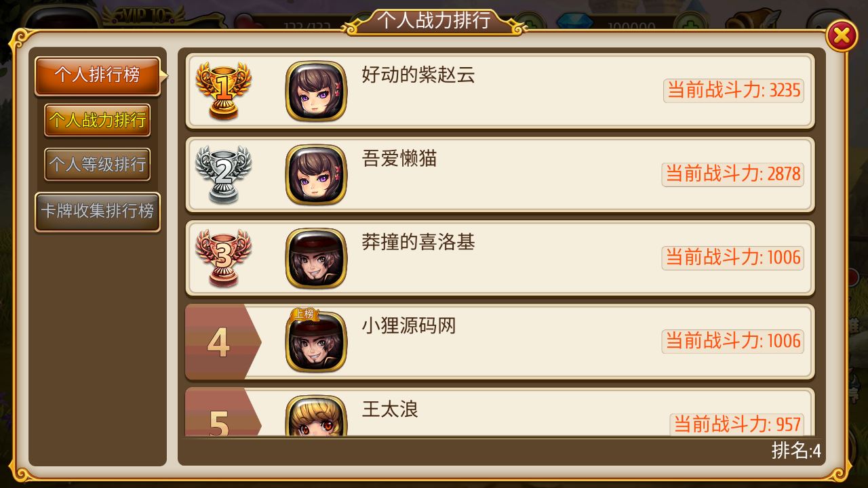
Task: Close the ranking window with red X
Action: click(842, 35)
